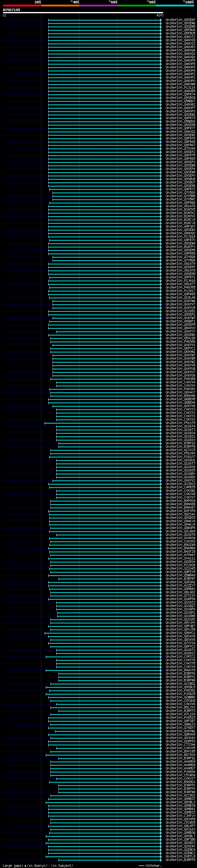Select the UniRef100_Q9FR73 label
197x868 pixels.
tap(180, 118)
